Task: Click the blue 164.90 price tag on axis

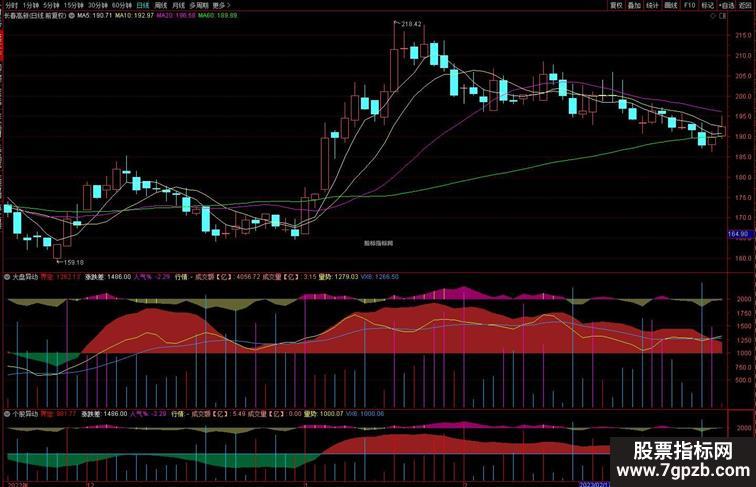Action: click(x=738, y=234)
